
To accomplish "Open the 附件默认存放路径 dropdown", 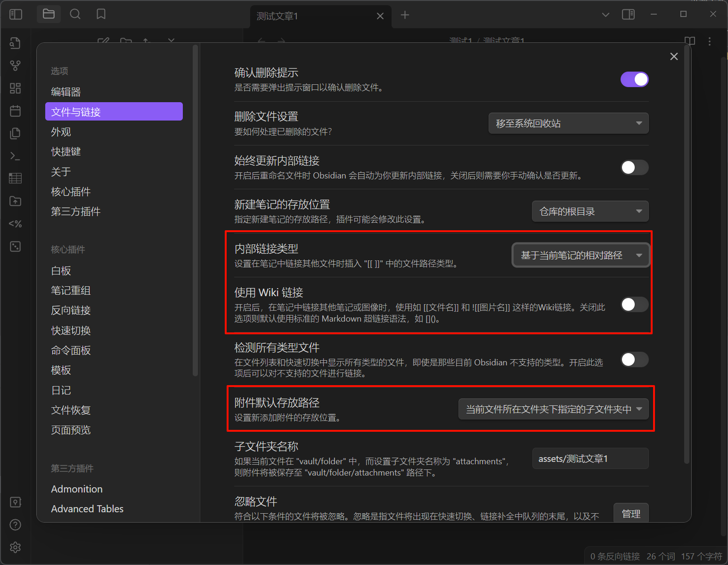I will (x=553, y=409).
